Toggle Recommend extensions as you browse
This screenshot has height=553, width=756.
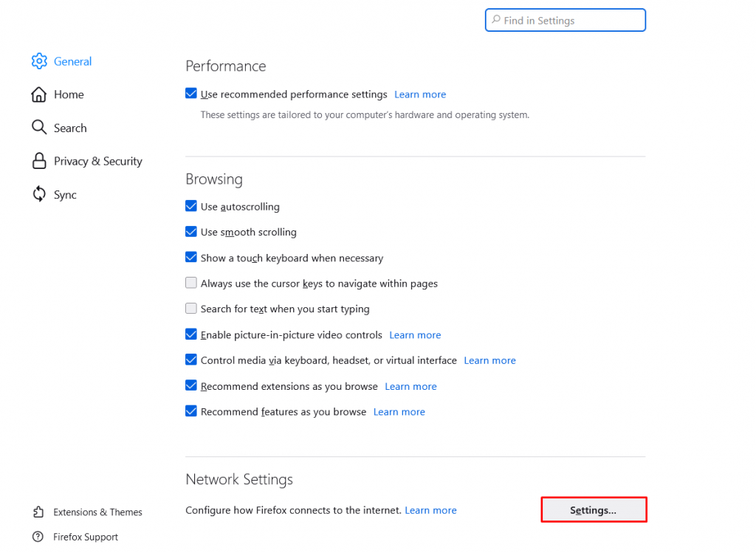(x=191, y=386)
